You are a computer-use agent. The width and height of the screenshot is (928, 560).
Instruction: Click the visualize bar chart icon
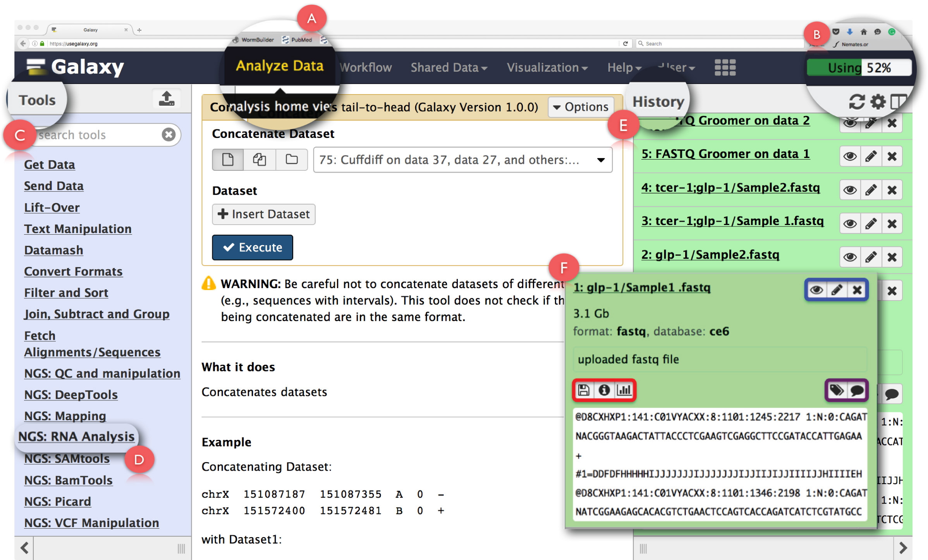624,390
